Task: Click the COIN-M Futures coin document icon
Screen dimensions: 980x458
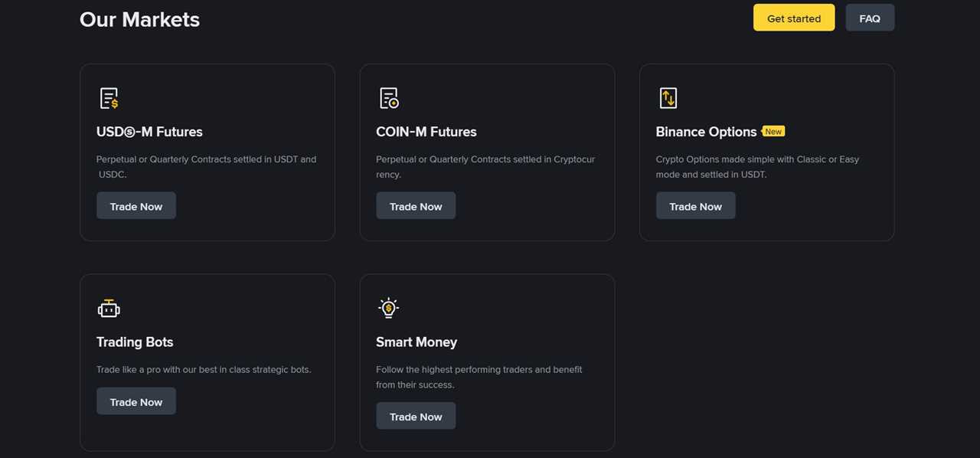Action: click(388, 97)
